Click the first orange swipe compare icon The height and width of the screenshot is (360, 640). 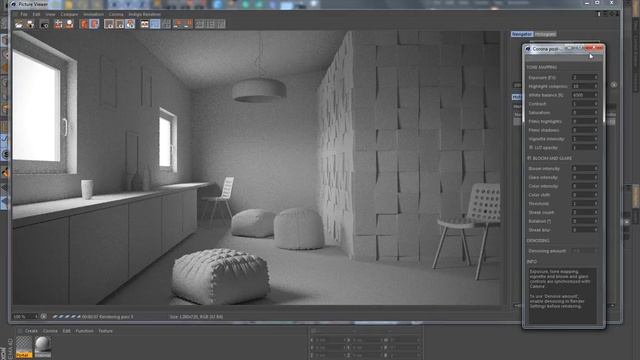pos(178,24)
